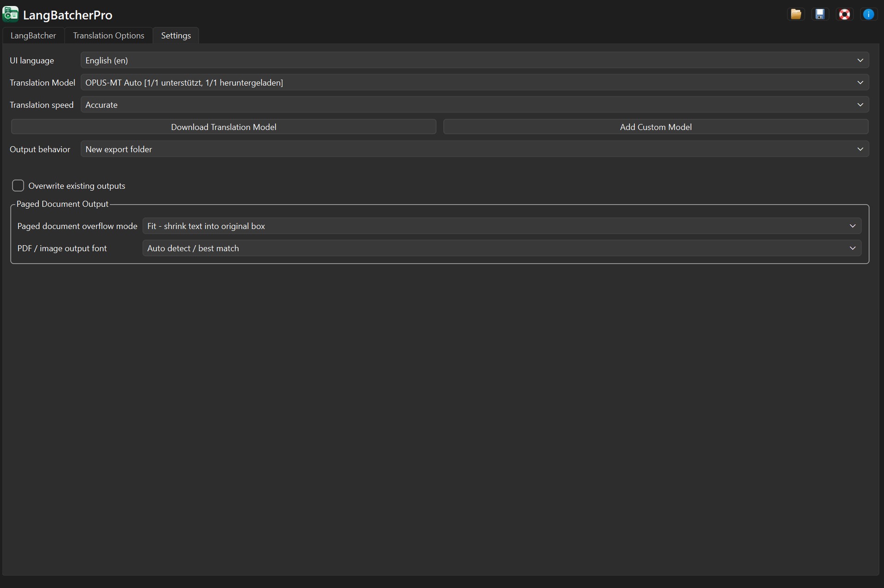Open the UI language dropdown
Screen dimensions: 884x588
point(474,60)
